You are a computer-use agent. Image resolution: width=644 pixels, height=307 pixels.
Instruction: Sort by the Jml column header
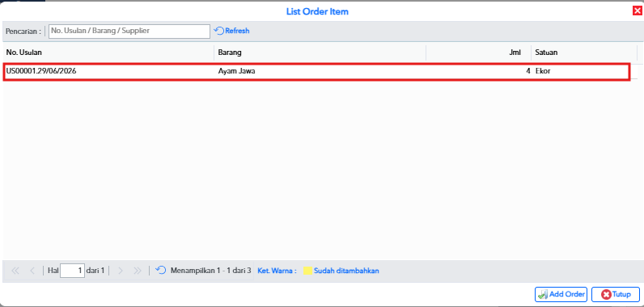(x=478, y=53)
